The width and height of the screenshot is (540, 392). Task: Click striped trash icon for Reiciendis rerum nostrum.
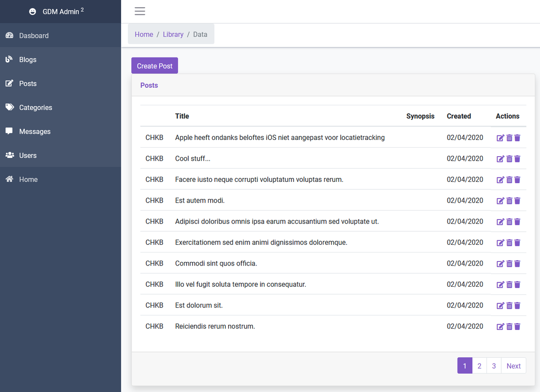pos(509,327)
